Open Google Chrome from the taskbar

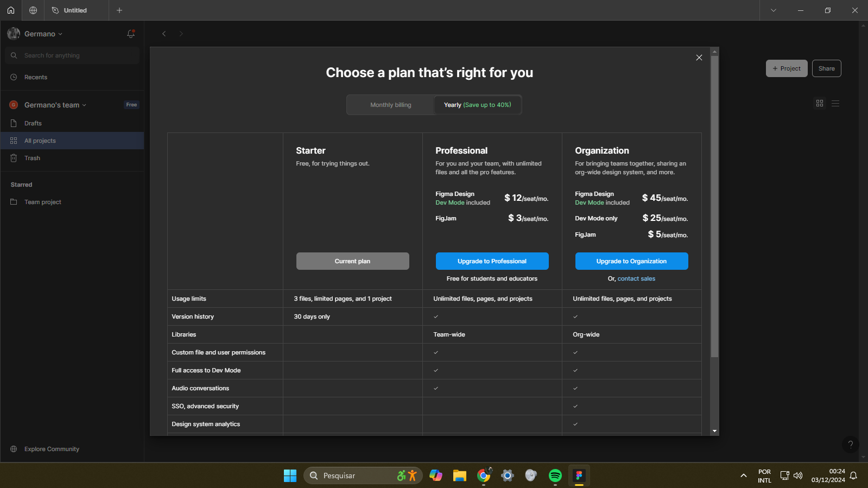(x=484, y=476)
